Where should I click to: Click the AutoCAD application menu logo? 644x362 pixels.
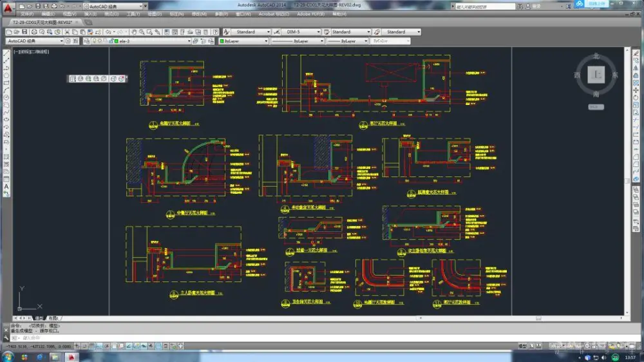[x=7, y=8]
